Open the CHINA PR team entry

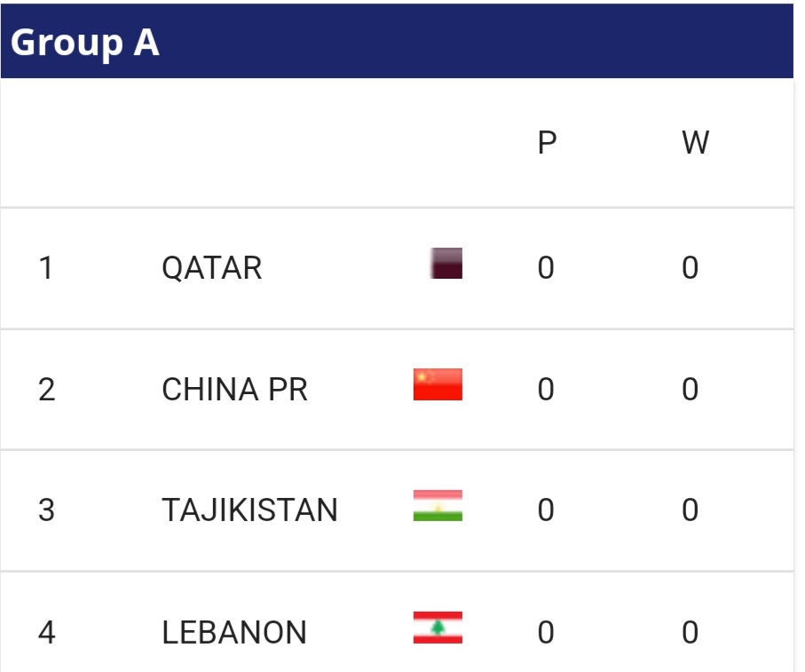click(x=234, y=390)
